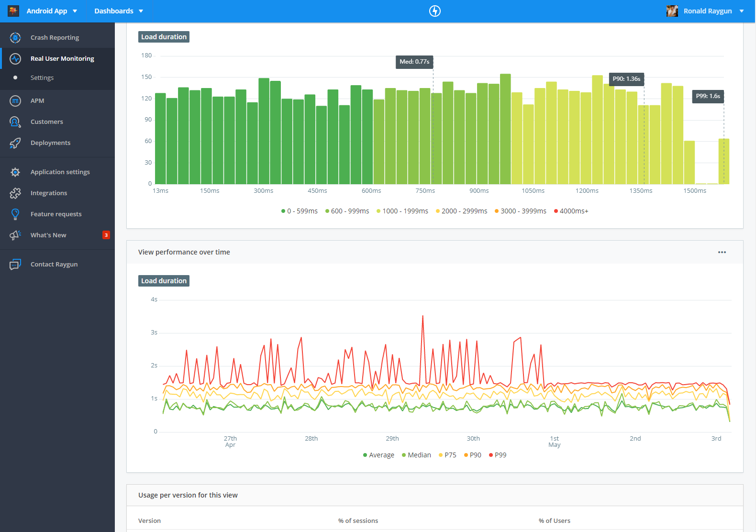
Task: Open the Customers sidebar icon
Action: pyautogui.click(x=15, y=122)
